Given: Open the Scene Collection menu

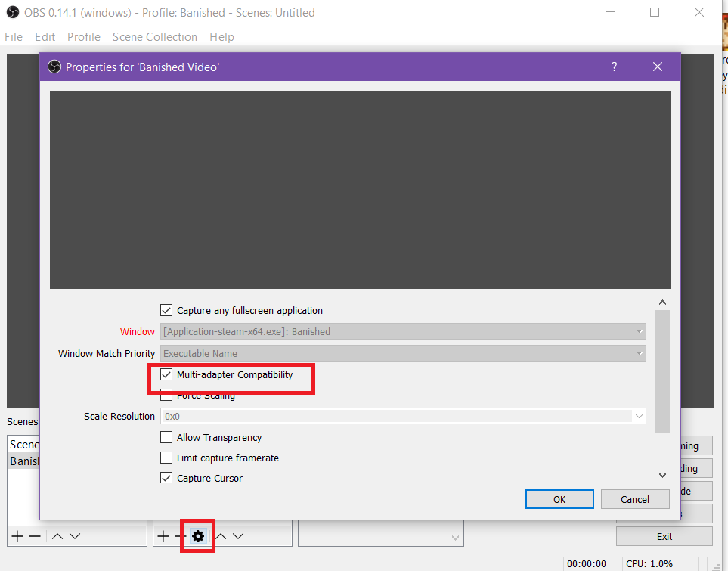Looking at the screenshot, I should click(x=155, y=37).
